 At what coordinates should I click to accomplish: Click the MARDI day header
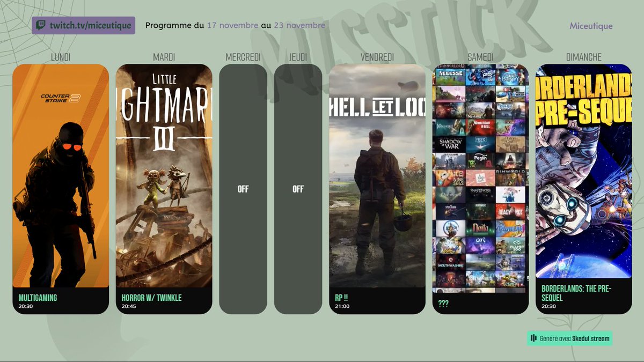pyautogui.click(x=164, y=57)
